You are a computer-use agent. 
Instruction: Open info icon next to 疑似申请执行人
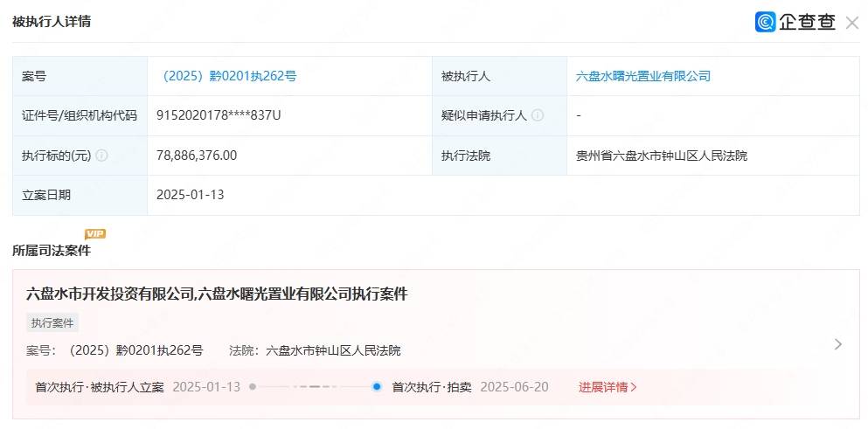[x=537, y=115]
